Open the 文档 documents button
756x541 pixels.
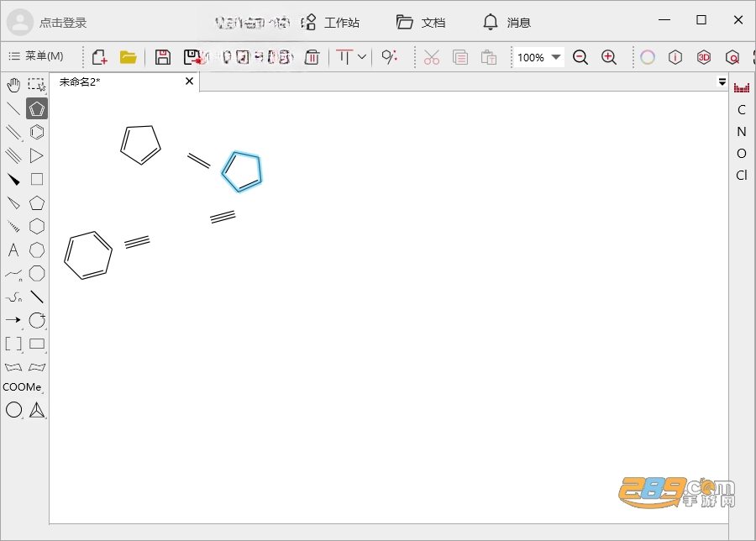pyautogui.click(x=421, y=22)
